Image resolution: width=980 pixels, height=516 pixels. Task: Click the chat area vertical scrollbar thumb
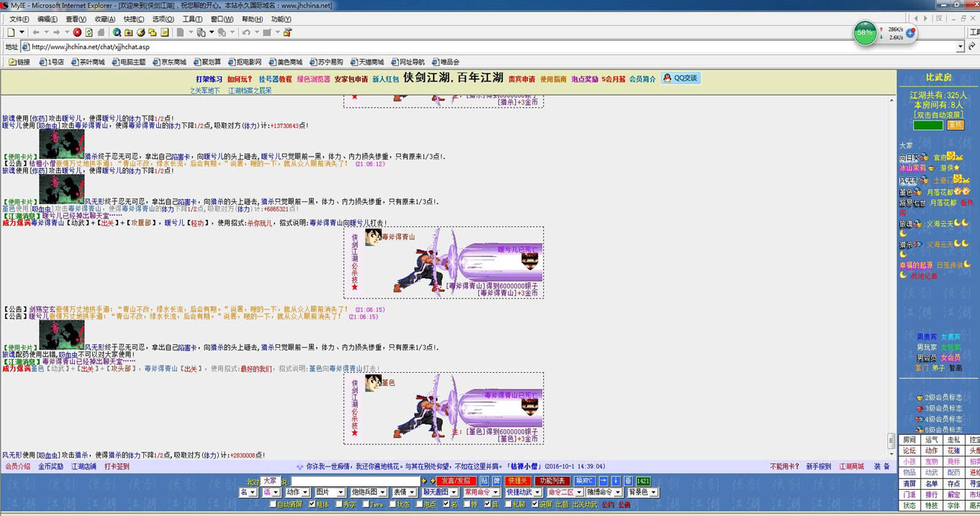pyautogui.click(x=891, y=441)
